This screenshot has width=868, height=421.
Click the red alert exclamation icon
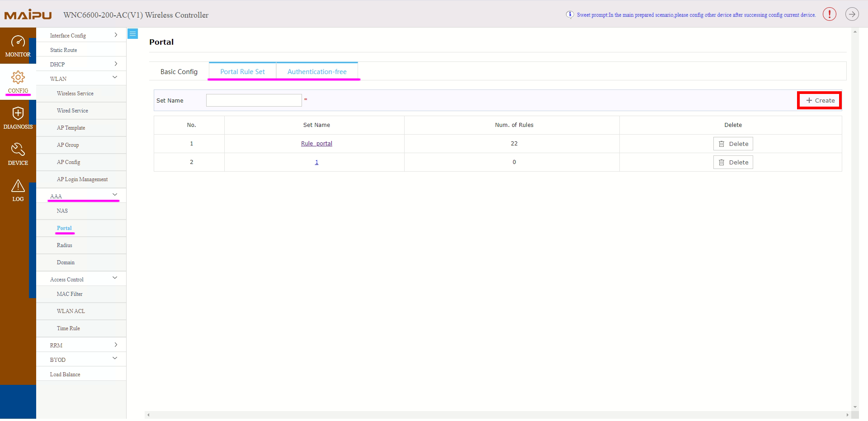(x=830, y=14)
